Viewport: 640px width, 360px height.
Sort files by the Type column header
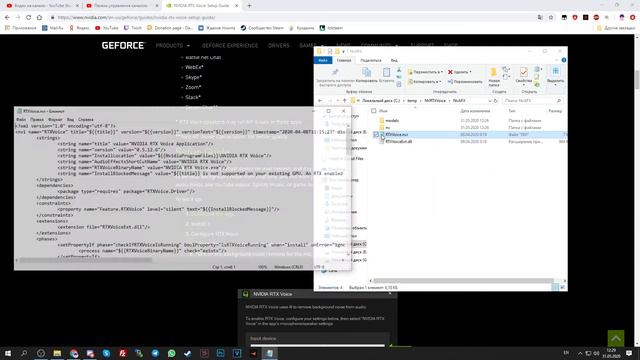pyautogui.click(x=512, y=111)
